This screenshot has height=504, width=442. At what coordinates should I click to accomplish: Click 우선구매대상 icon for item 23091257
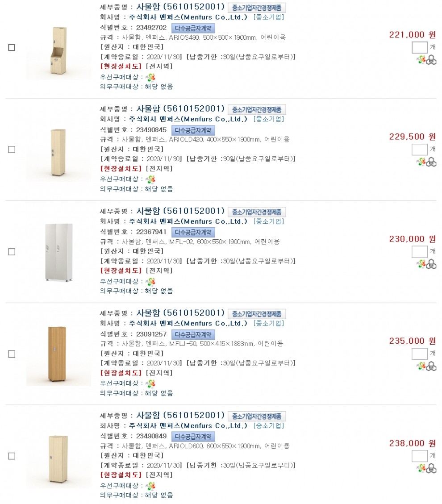point(151,383)
